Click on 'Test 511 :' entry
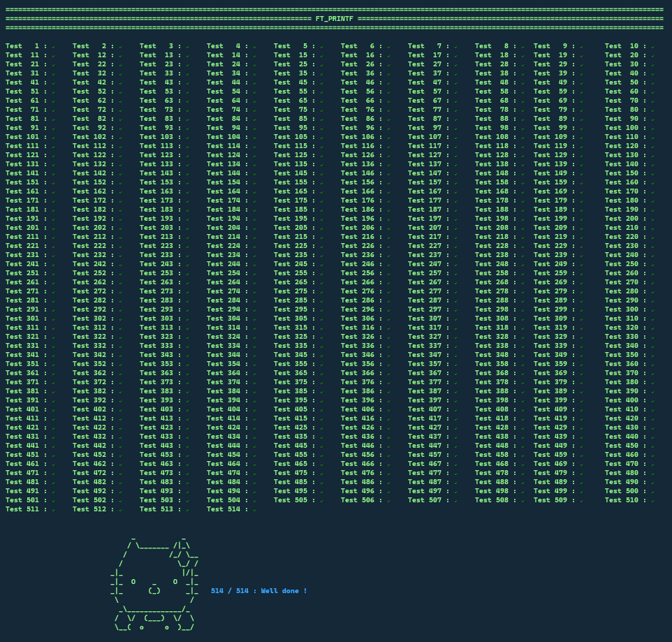Viewport: 672px width, 642px height. click(26, 509)
